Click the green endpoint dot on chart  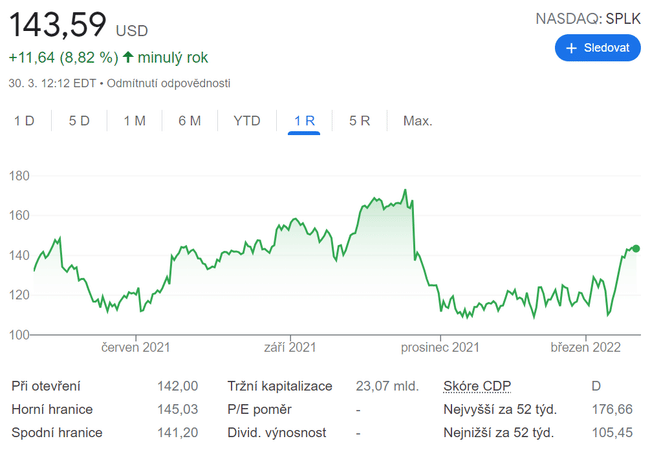tap(636, 248)
